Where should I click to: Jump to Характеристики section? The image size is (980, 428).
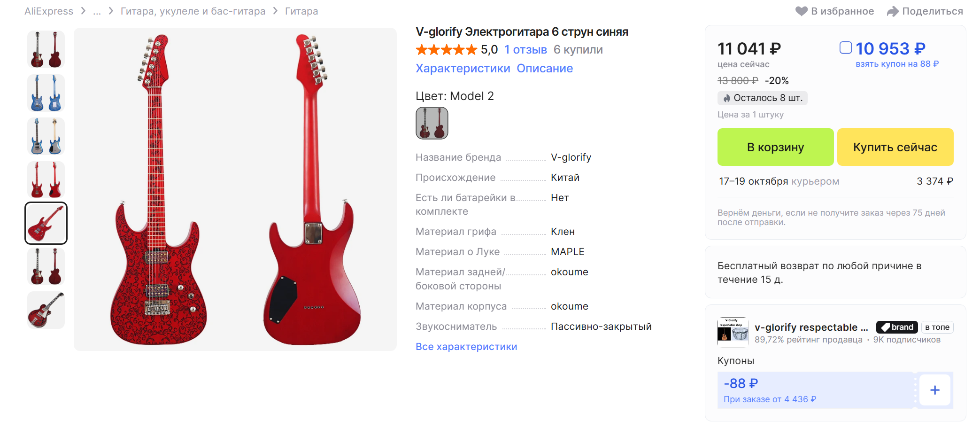tap(463, 69)
